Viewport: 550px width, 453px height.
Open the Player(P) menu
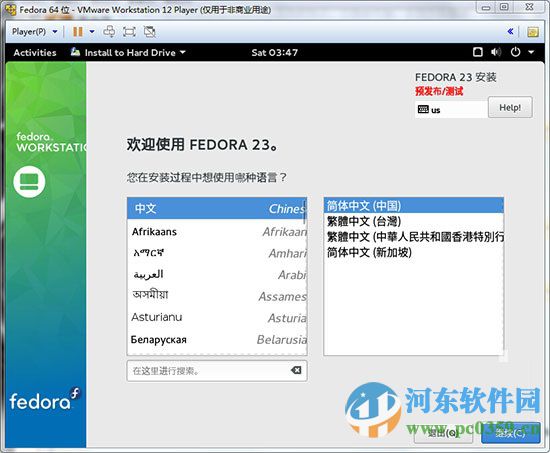(34, 32)
